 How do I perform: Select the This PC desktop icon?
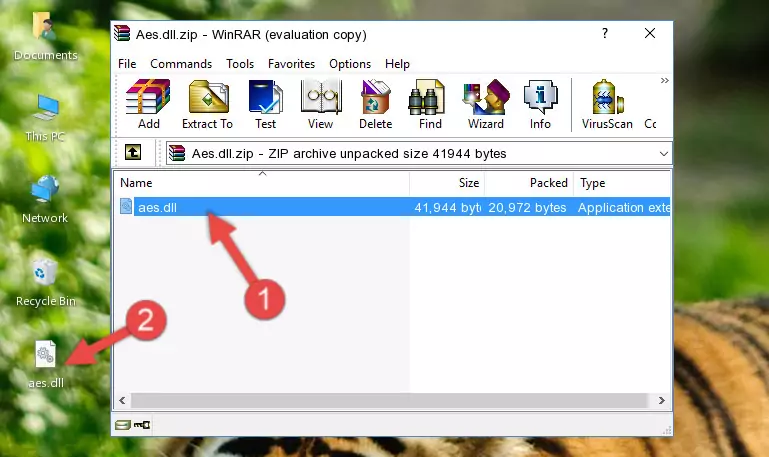[x=45, y=118]
